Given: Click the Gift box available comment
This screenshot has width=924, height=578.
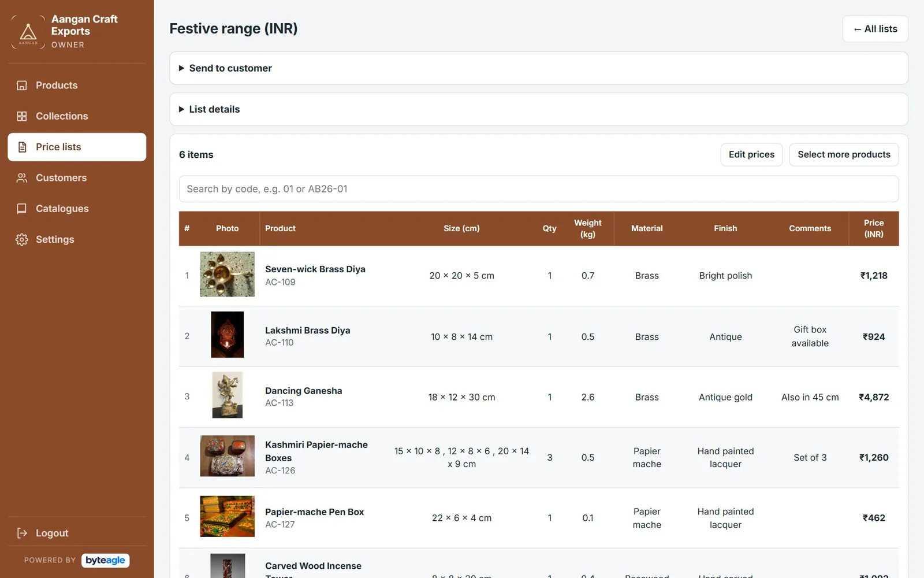Looking at the screenshot, I should pyautogui.click(x=810, y=336).
